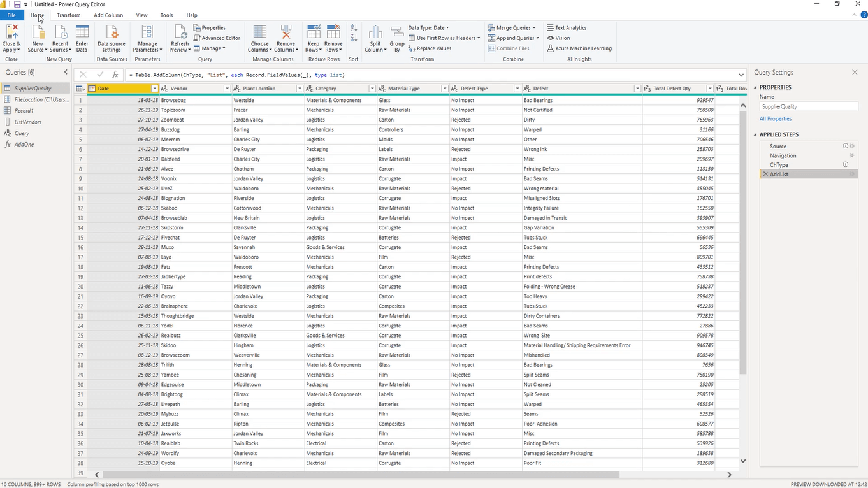Screen dimensions: 868x488
Task: Switch to the Transform ribbon tab
Action: pyautogui.click(x=68, y=15)
